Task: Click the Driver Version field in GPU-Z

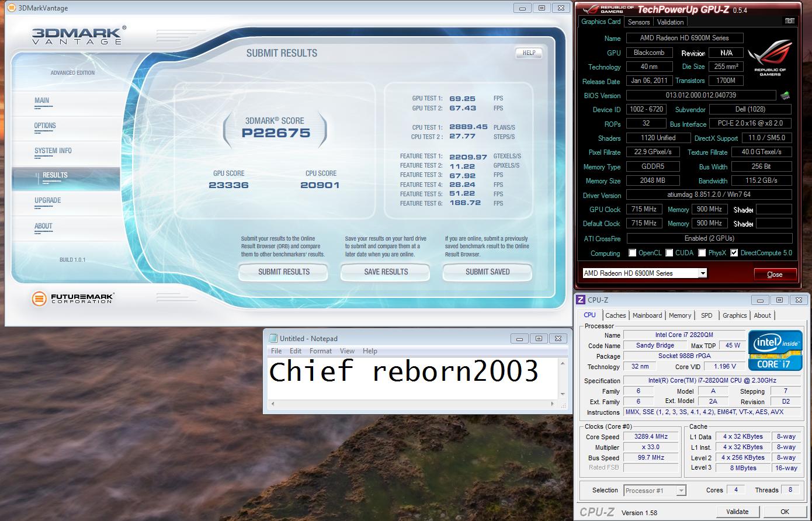Action: 709,195
